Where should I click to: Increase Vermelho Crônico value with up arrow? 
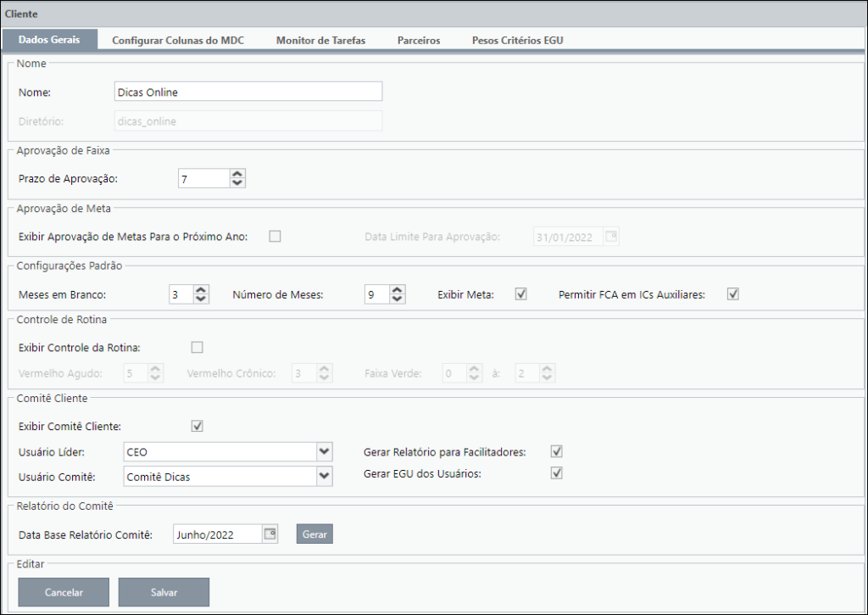[x=325, y=368]
